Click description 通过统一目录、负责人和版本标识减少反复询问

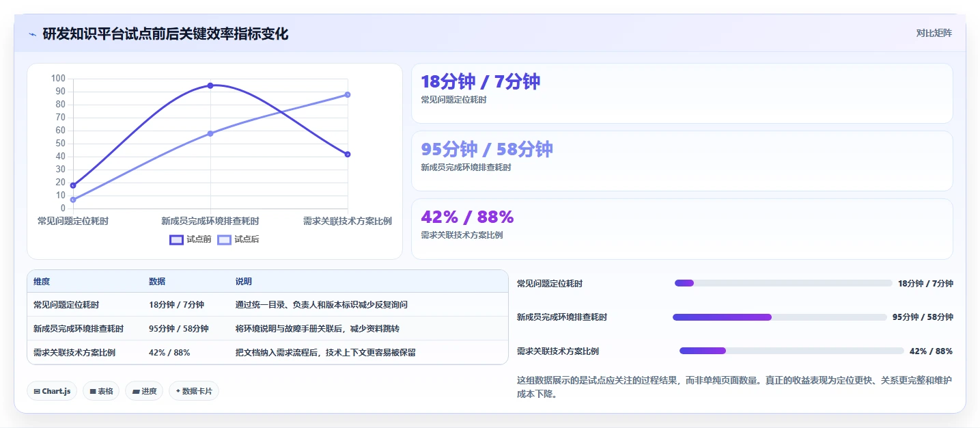click(x=322, y=305)
